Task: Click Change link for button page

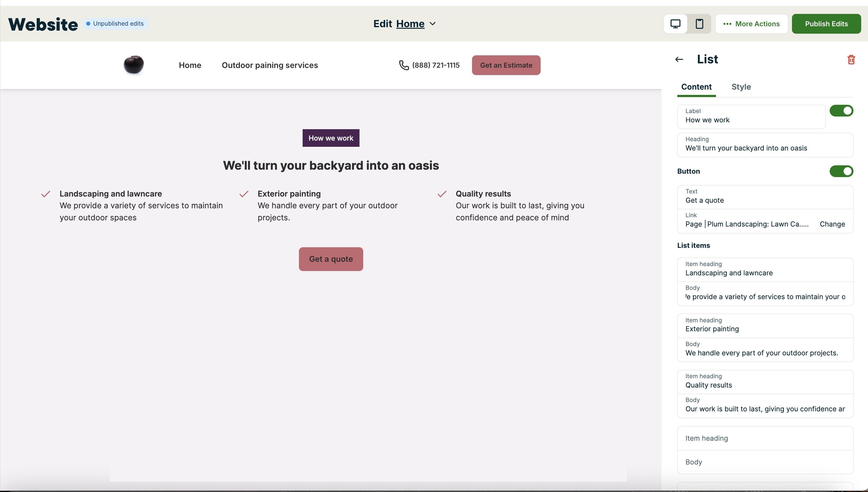Action: [x=832, y=224]
